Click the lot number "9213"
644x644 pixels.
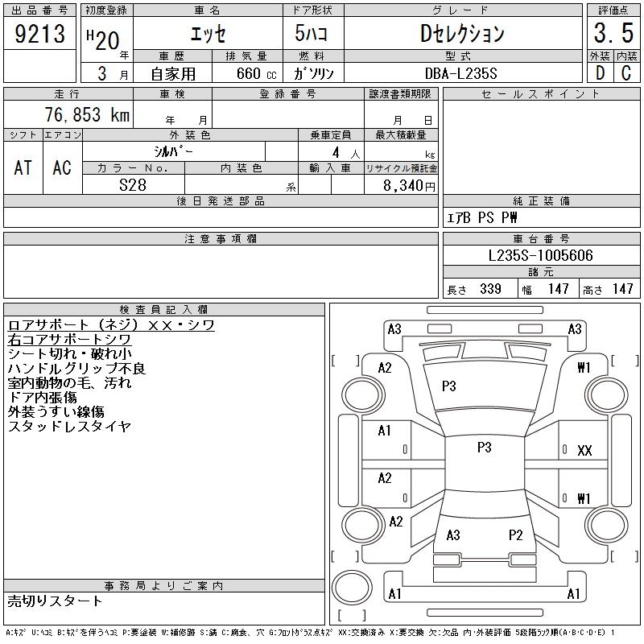(x=39, y=33)
